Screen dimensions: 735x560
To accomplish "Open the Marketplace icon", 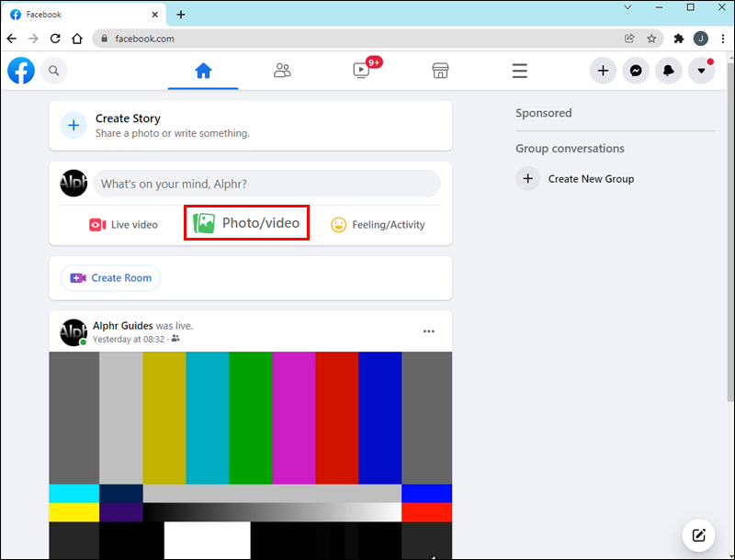I will 440,71.
